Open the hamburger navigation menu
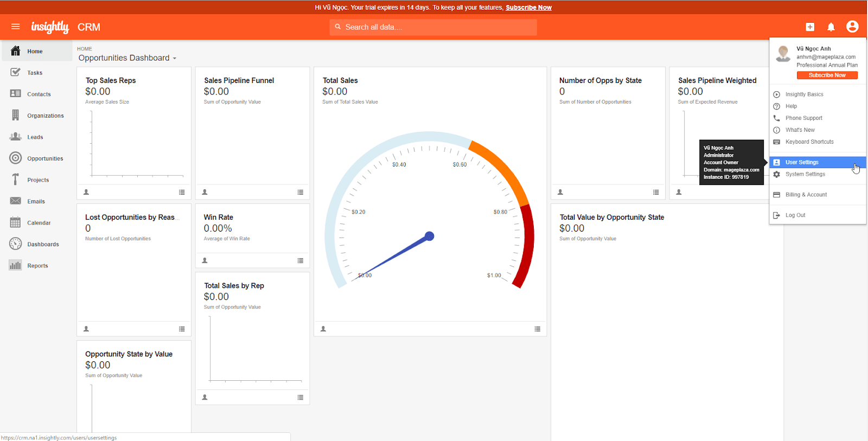Viewport: 868px width, 441px height. coord(15,27)
